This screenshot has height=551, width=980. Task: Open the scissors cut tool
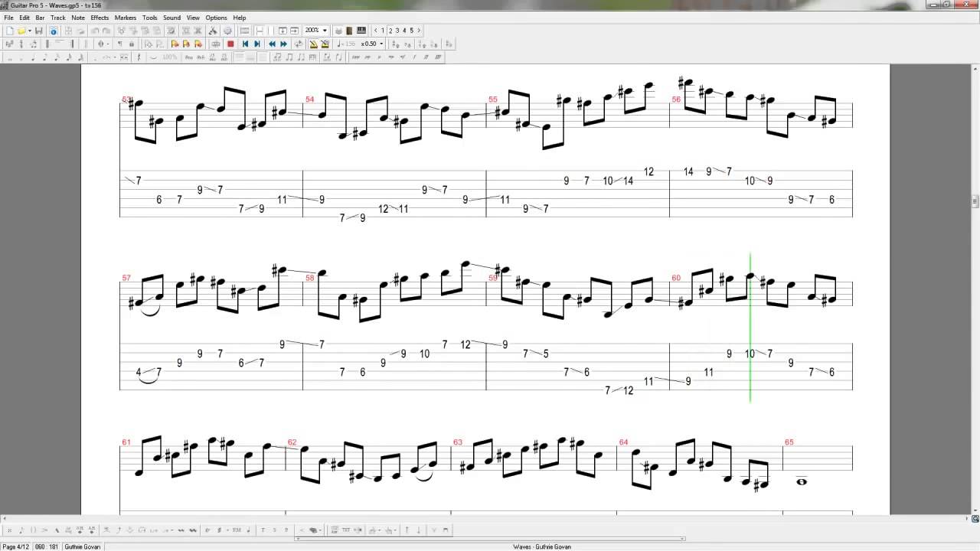coord(214,31)
